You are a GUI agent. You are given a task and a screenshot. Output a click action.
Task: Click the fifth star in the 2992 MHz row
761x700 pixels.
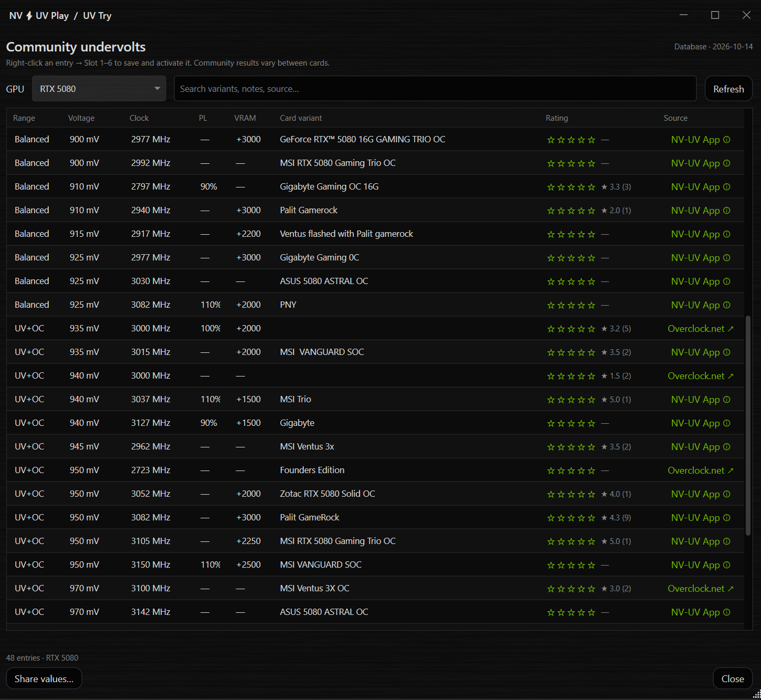pos(591,163)
